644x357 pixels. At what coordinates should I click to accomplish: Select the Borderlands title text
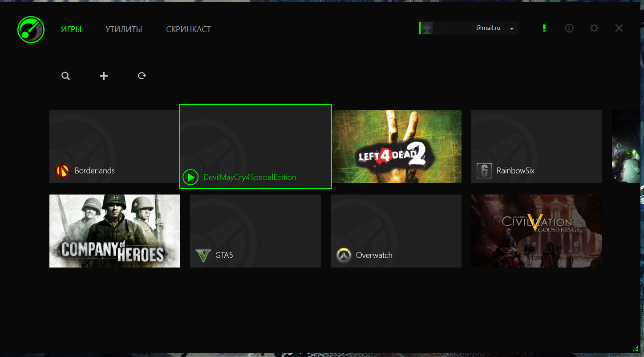pos(95,170)
